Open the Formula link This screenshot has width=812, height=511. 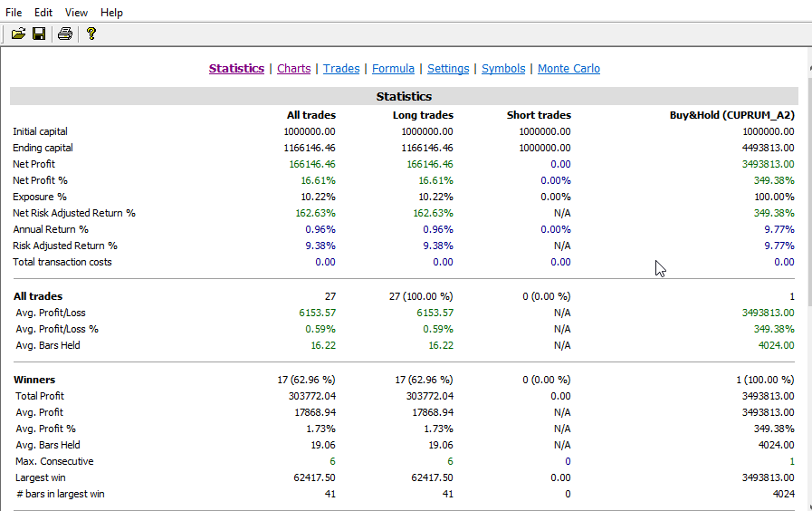tap(393, 69)
